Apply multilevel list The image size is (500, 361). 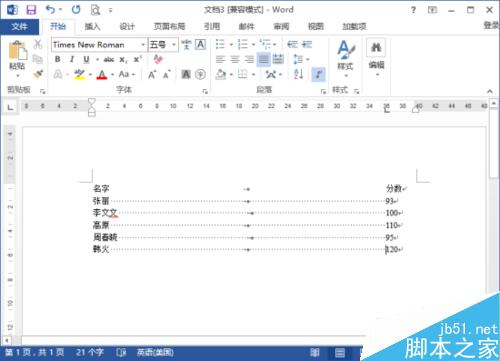coord(266,44)
